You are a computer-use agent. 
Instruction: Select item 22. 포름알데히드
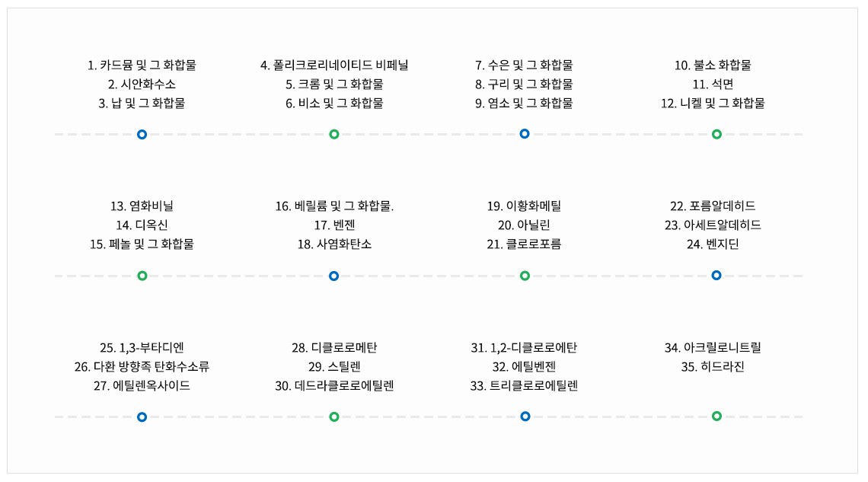pyautogui.click(x=713, y=206)
